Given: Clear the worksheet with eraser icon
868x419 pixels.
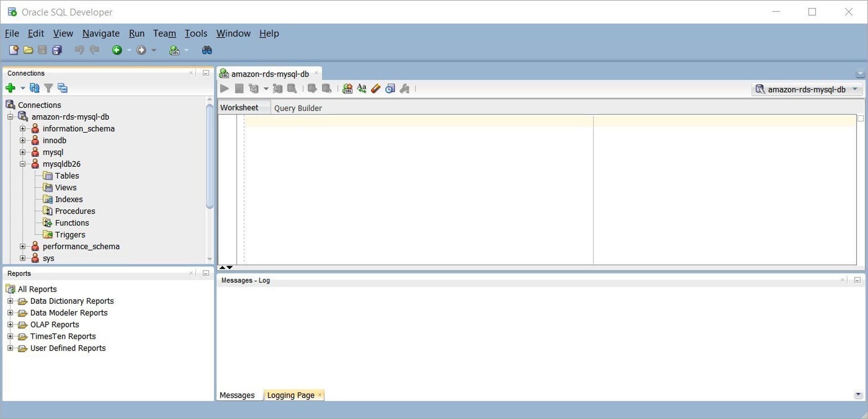Looking at the screenshot, I should tap(376, 88).
